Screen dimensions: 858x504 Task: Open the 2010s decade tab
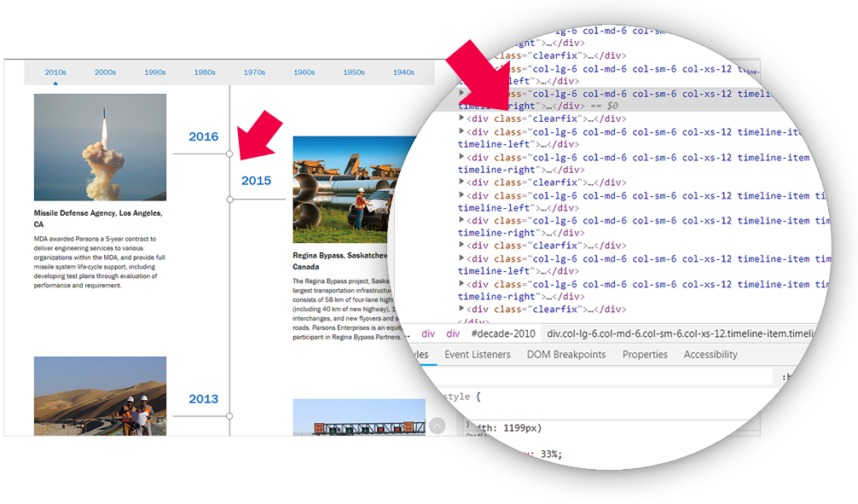click(55, 72)
